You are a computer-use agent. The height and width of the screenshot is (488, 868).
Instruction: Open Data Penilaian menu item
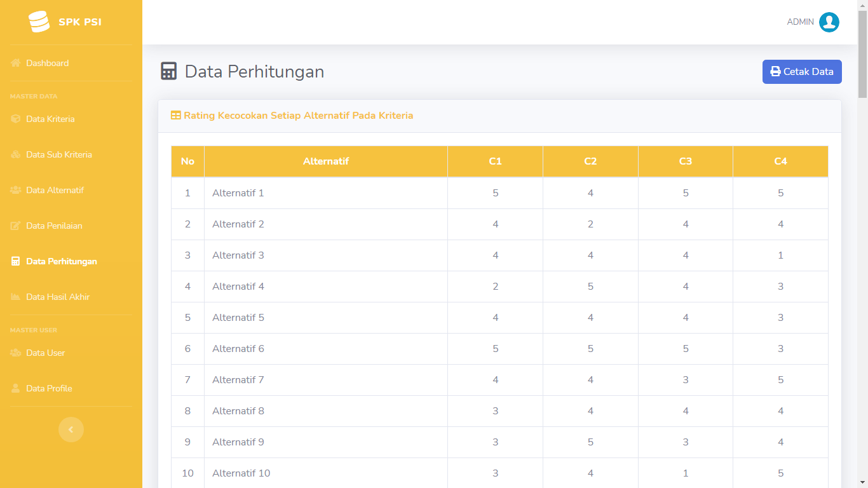click(x=71, y=226)
